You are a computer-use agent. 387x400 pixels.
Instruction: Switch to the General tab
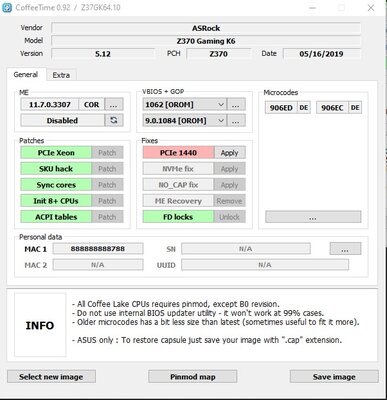click(26, 75)
